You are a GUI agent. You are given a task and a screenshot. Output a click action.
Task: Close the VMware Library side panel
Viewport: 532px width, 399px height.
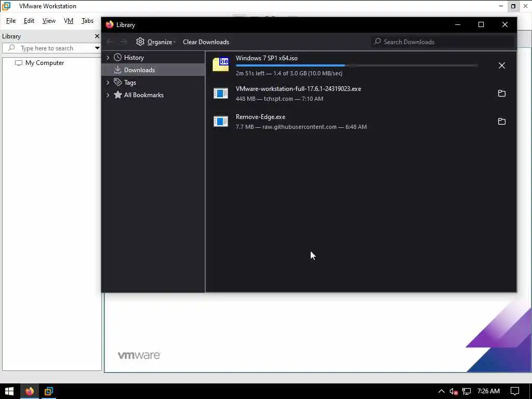tap(97, 36)
